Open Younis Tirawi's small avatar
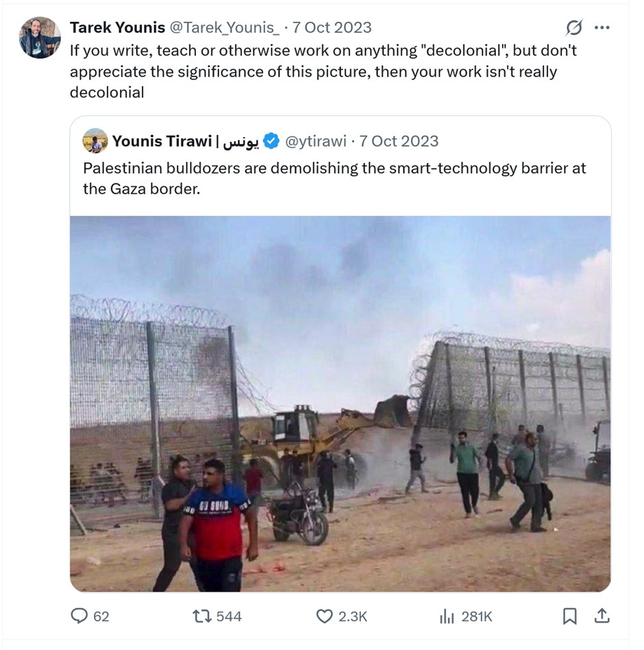The width and height of the screenshot is (644, 650). coord(95,141)
